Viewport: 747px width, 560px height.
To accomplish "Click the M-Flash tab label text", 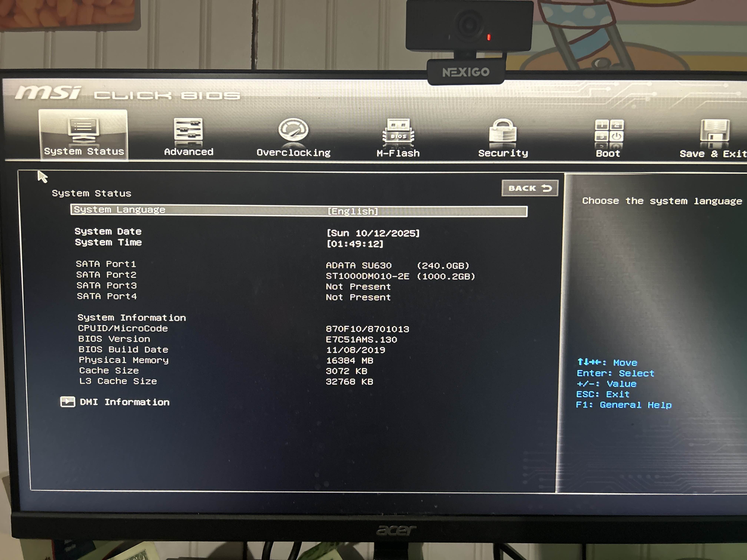I will click(x=398, y=153).
